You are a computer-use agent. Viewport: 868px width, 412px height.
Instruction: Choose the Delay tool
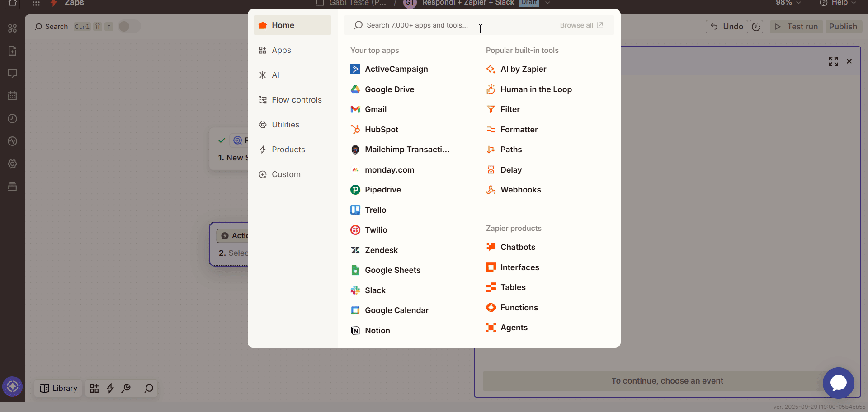(x=504, y=170)
